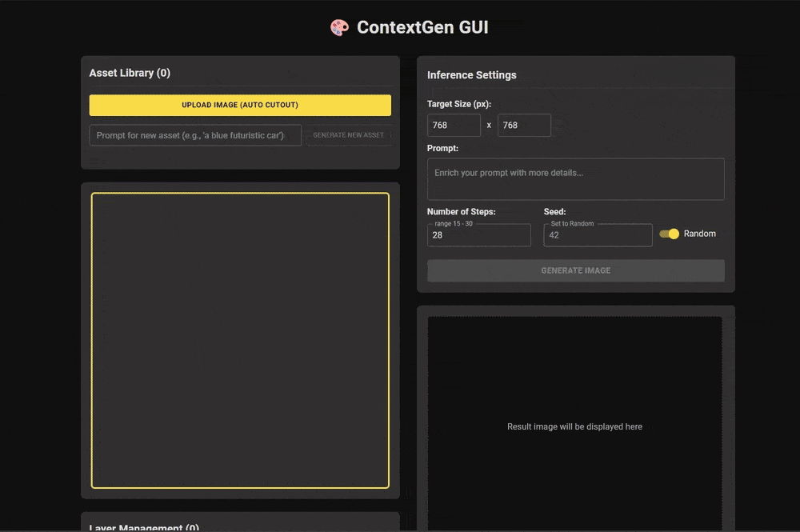Select the Number of Steps field showing 28
Viewport: 800px width, 532px height.
pos(478,235)
